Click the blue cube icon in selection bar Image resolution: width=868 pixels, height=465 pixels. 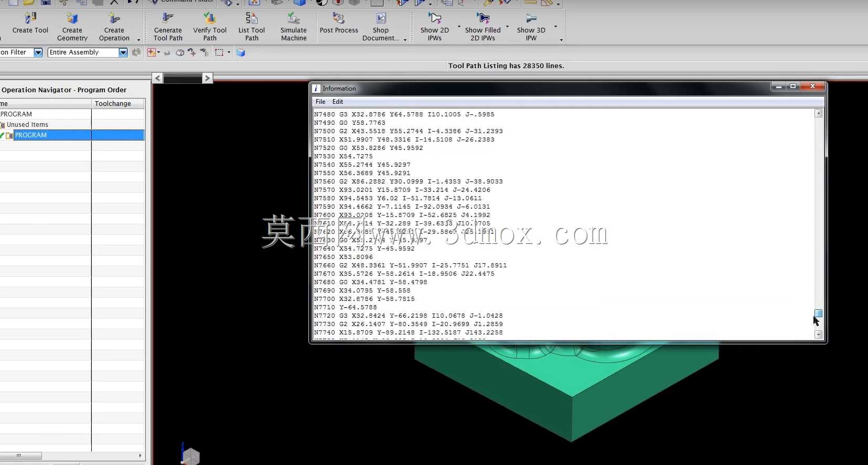241,52
